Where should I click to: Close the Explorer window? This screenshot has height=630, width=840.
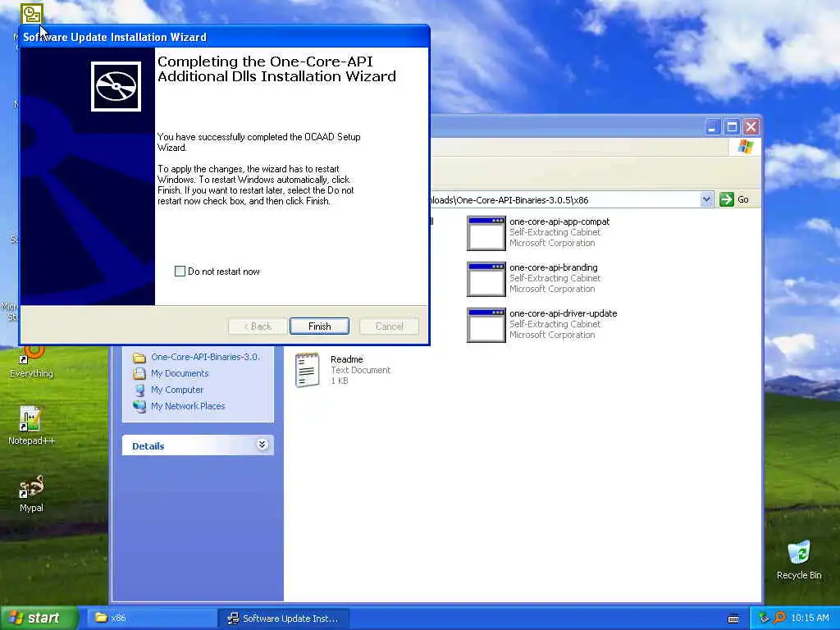[x=751, y=127]
